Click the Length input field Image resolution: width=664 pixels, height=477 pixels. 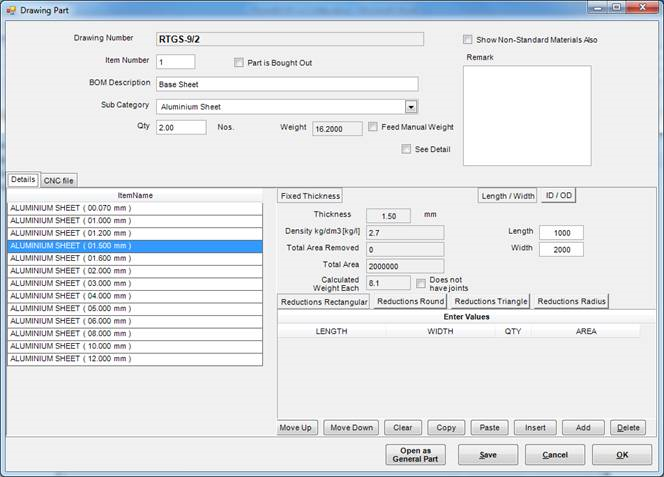[x=560, y=232]
